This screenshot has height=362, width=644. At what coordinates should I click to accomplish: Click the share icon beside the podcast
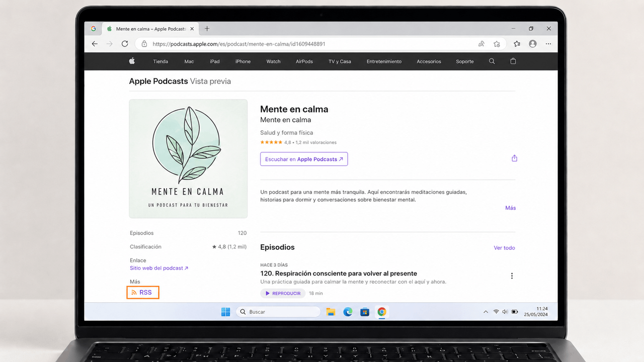pos(514,158)
